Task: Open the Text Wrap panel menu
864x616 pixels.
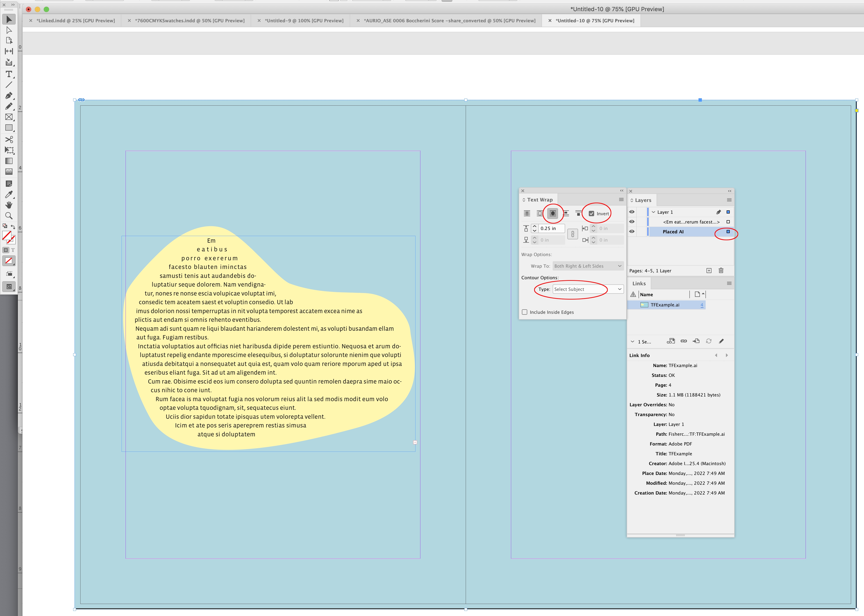Action: pos(621,199)
